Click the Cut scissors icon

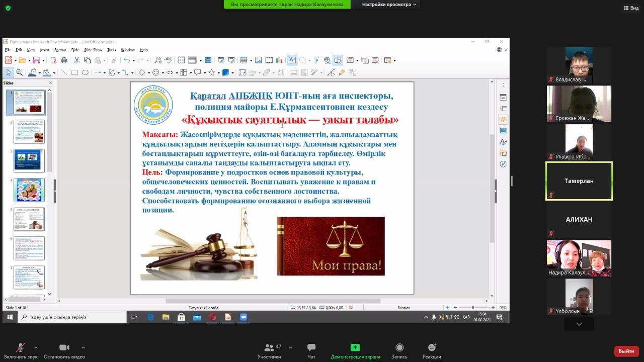pyautogui.click(x=77, y=60)
